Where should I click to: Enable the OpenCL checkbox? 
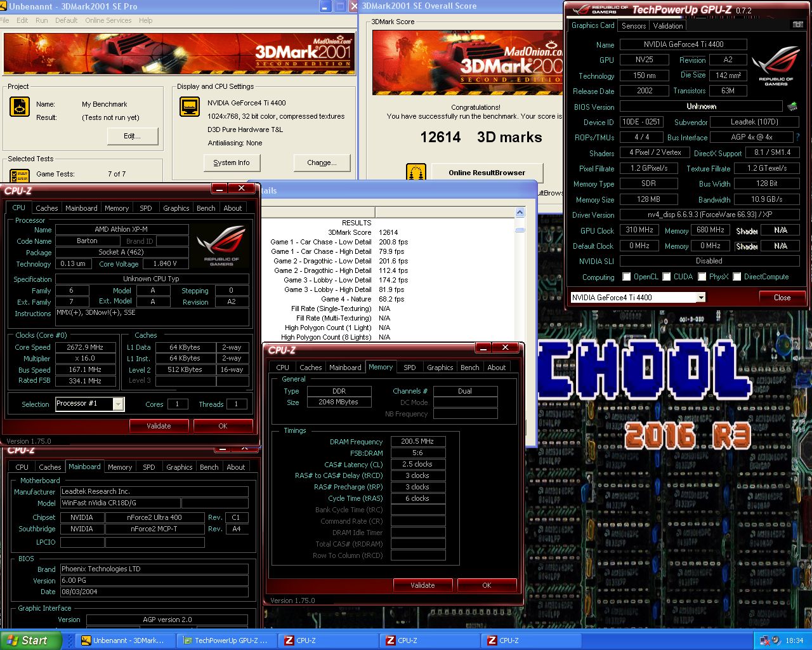(x=627, y=277)
